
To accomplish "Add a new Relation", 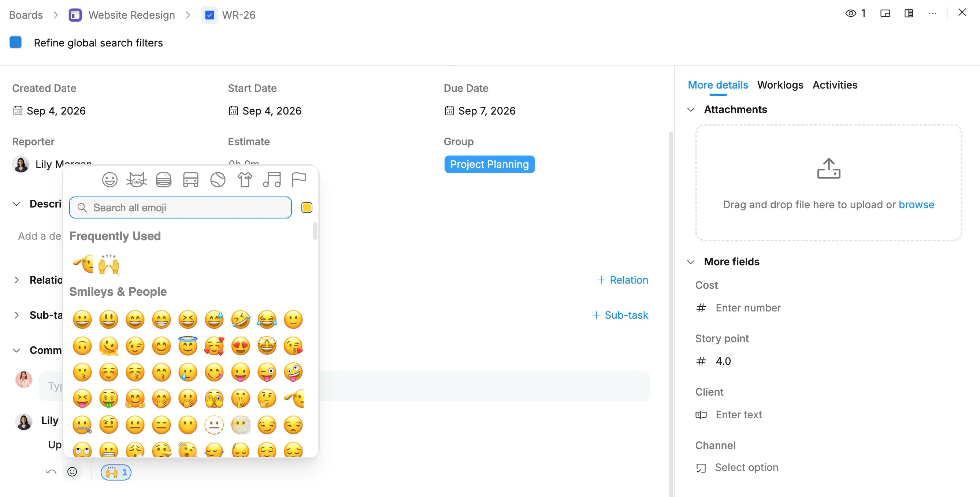I will coord(623,280).
